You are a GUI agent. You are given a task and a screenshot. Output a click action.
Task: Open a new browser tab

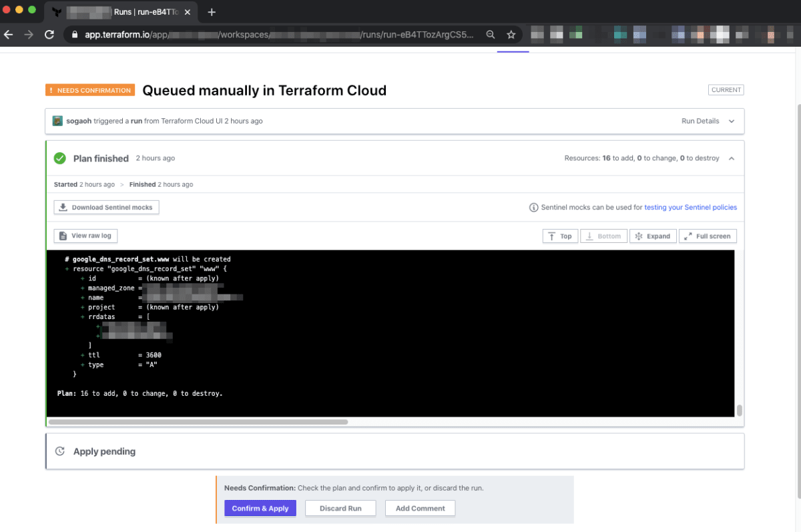[212, 12]
